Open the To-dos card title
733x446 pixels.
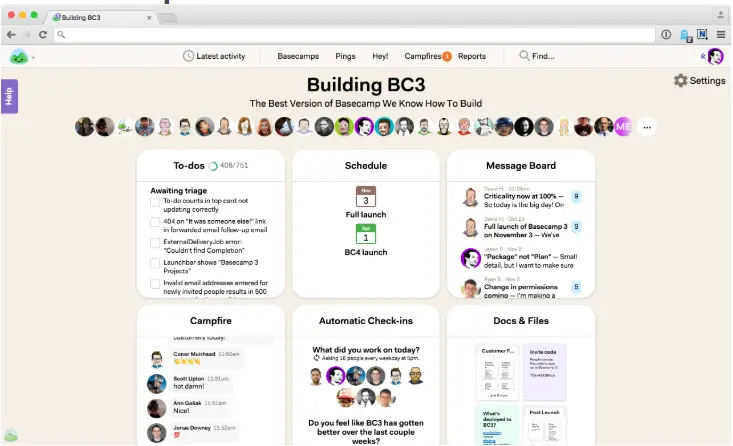[189, 165]
